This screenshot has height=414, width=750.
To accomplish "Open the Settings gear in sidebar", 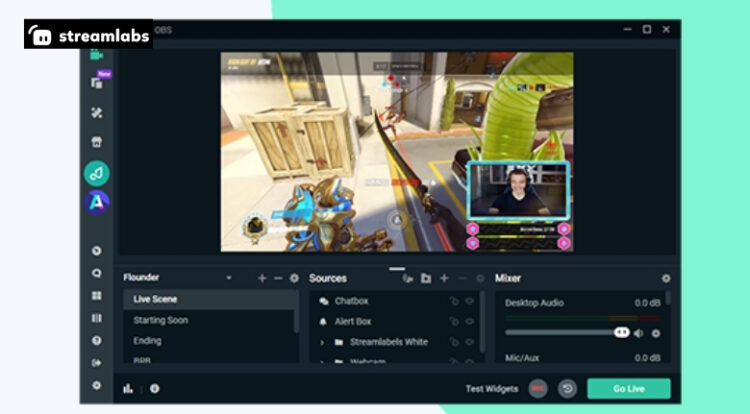I will [97, 385].
